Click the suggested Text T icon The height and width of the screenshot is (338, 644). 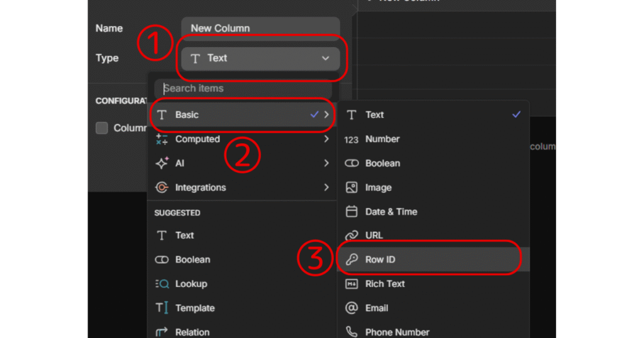click(x=162, y=236)
